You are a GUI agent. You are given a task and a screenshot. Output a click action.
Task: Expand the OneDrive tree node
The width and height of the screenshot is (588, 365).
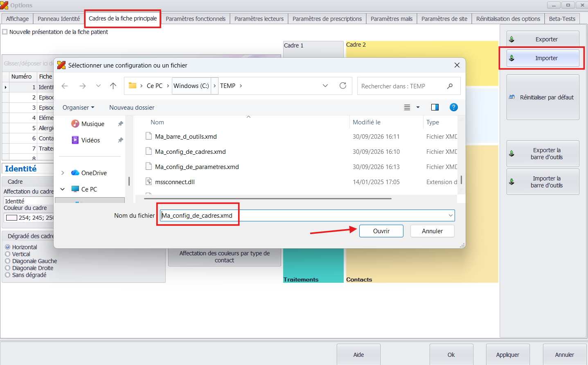[63, 173]
